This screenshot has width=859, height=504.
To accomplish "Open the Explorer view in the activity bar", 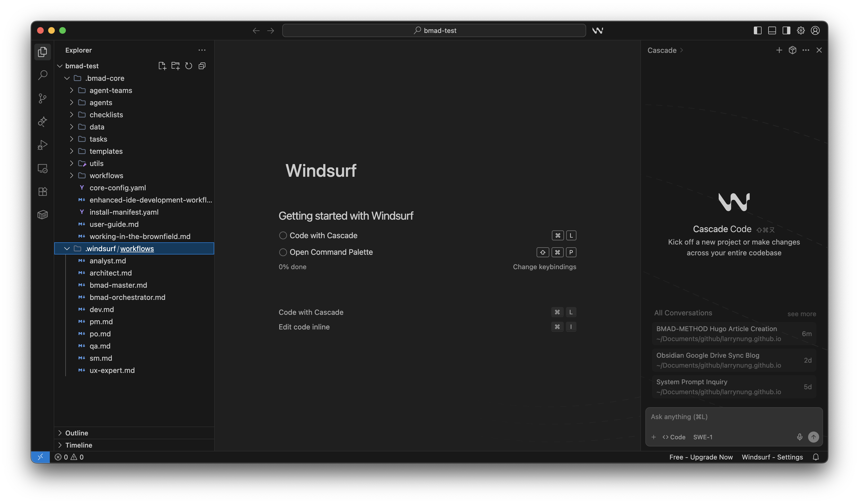I will (43, 52).
